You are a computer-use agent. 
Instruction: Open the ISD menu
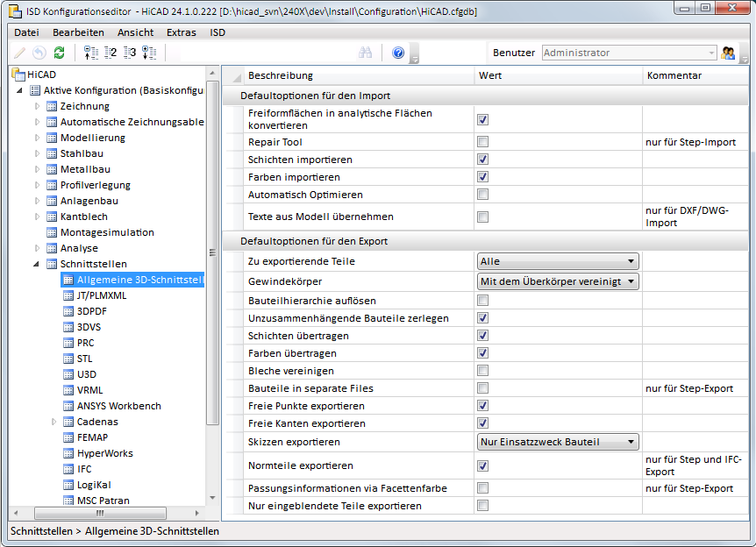(x=218, y=32)
